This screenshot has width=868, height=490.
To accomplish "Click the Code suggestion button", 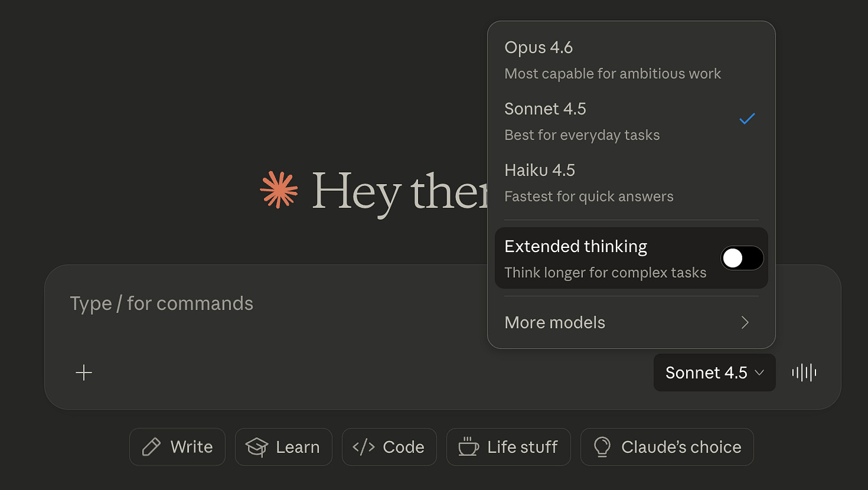I will (x=389, y=447).
